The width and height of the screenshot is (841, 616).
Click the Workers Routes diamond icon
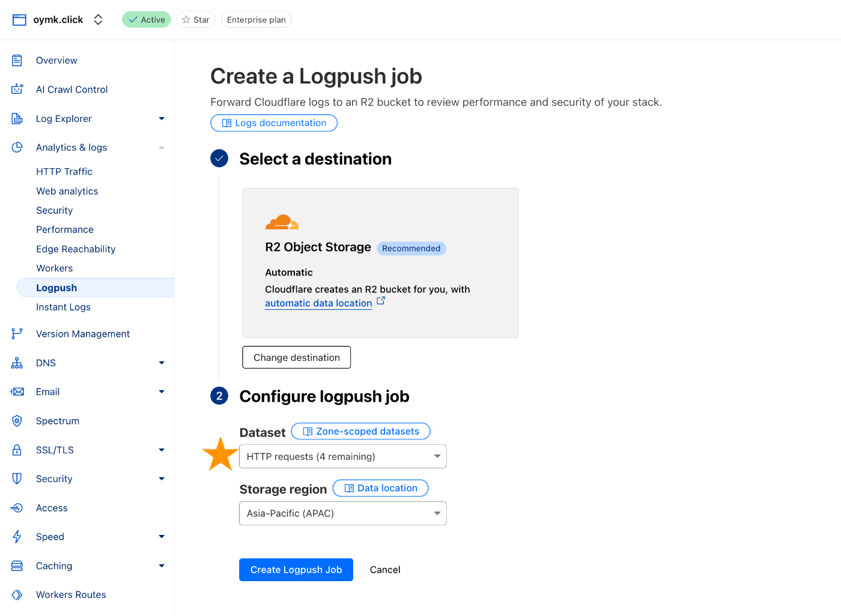[17, 595]
